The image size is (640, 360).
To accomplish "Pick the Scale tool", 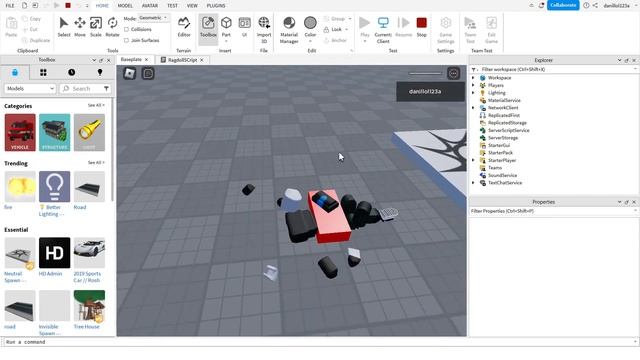I will point(96,27).
